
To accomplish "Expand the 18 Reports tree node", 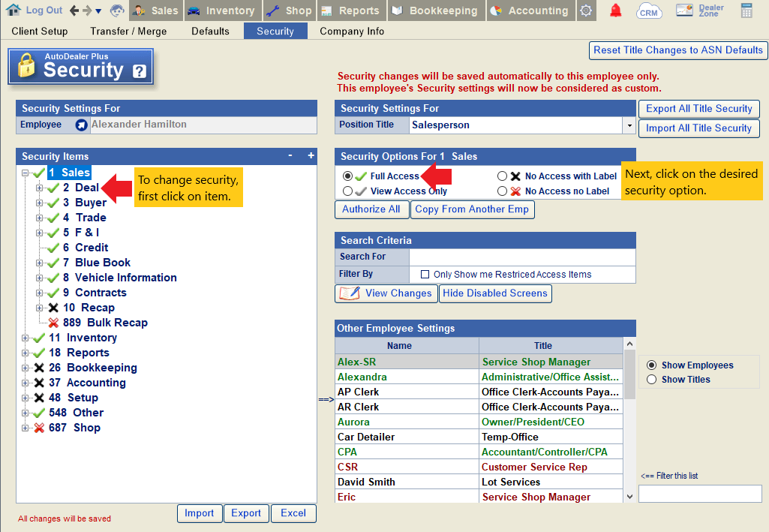I will pos(25,353).
